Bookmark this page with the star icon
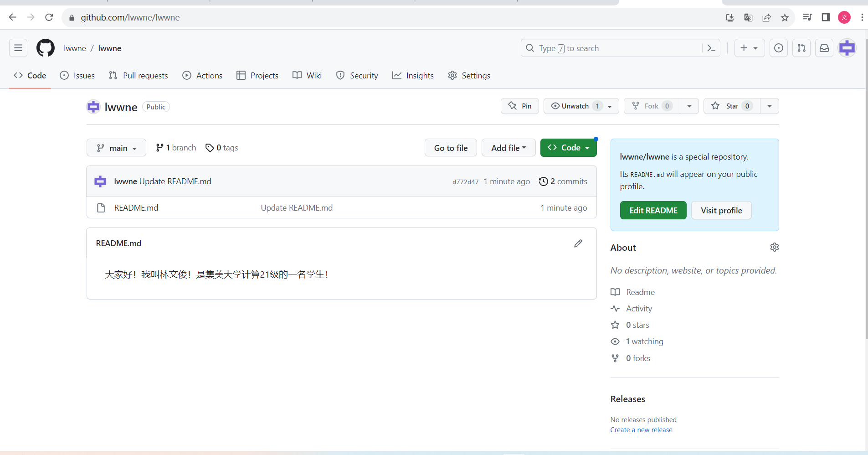The width and height of the screenshot is (868, 455). 785,17
